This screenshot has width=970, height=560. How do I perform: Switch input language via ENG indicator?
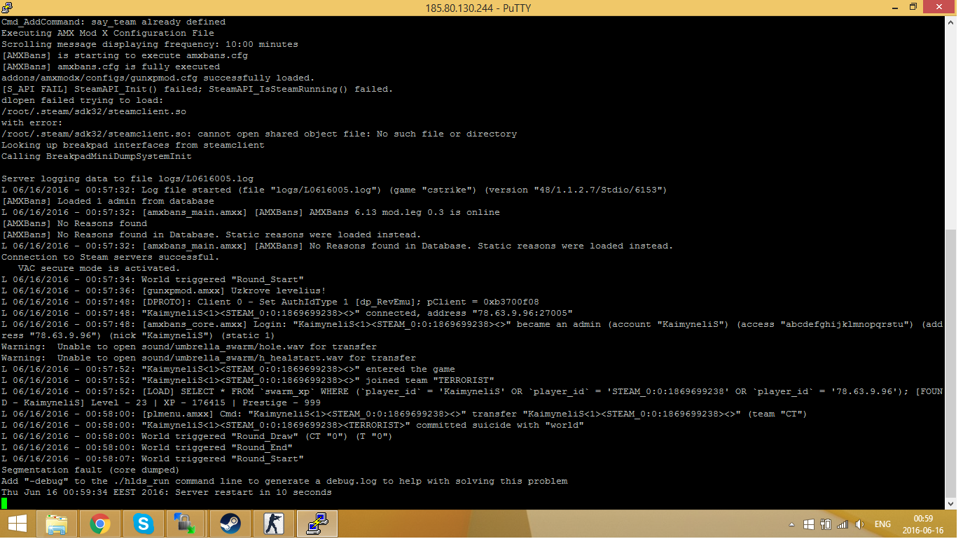(882, 524)
